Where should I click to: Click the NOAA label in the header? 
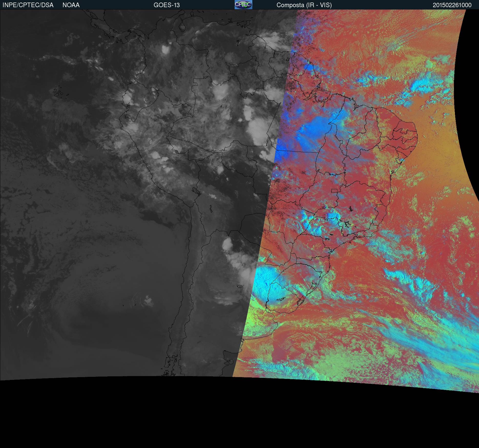[71, 5]
